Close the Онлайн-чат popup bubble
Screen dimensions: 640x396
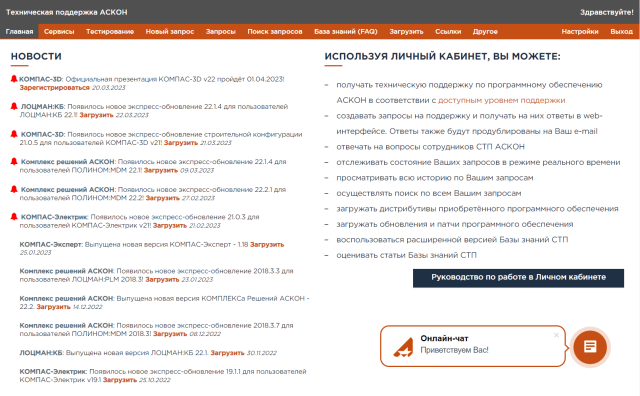[x=556, y=335]
